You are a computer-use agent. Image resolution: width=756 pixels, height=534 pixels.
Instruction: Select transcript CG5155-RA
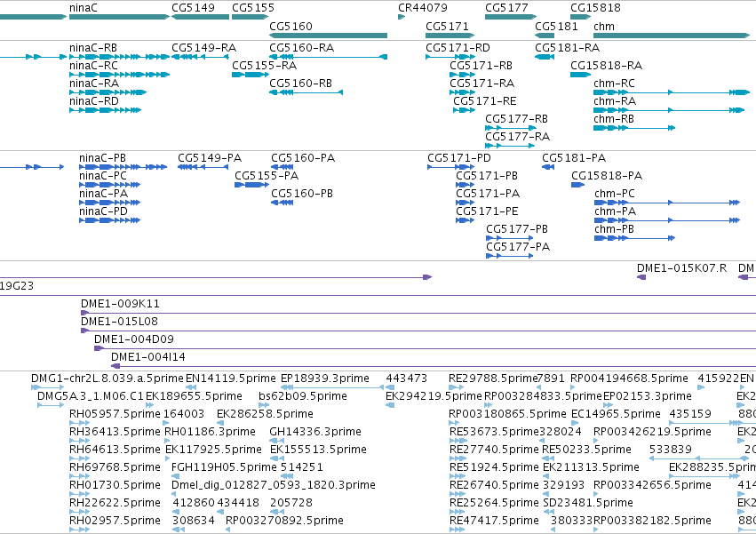coord(250,75)
